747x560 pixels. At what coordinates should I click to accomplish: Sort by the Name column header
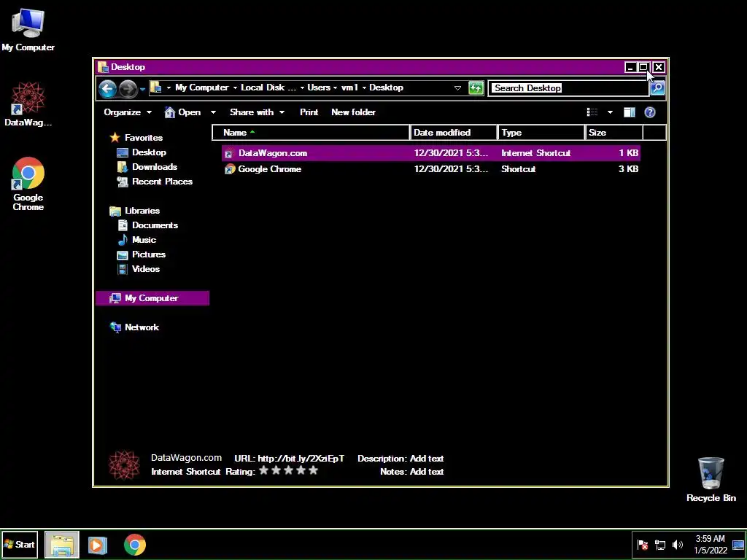click(x=311, y=133)
